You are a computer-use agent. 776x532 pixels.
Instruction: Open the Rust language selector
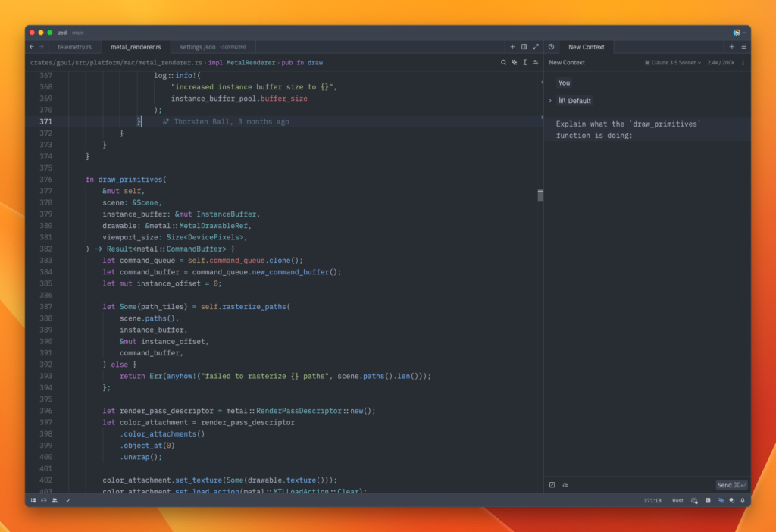tap(677, 500)
